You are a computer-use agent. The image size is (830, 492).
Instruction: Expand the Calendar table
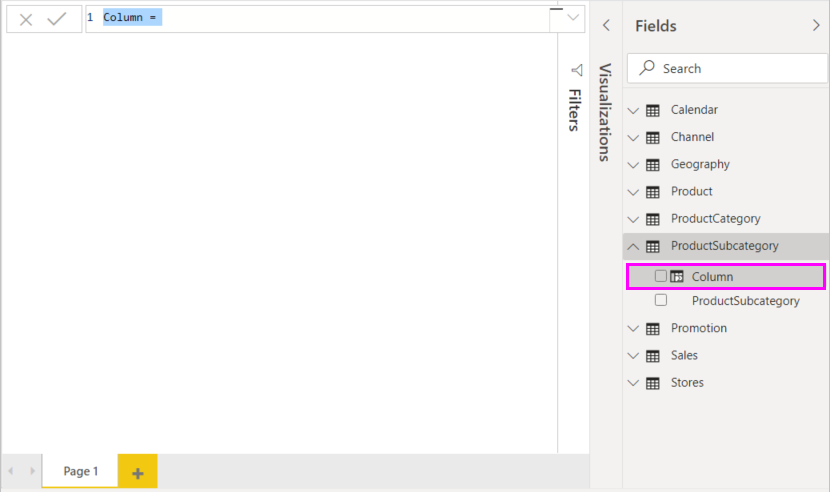tap(634, 111)
